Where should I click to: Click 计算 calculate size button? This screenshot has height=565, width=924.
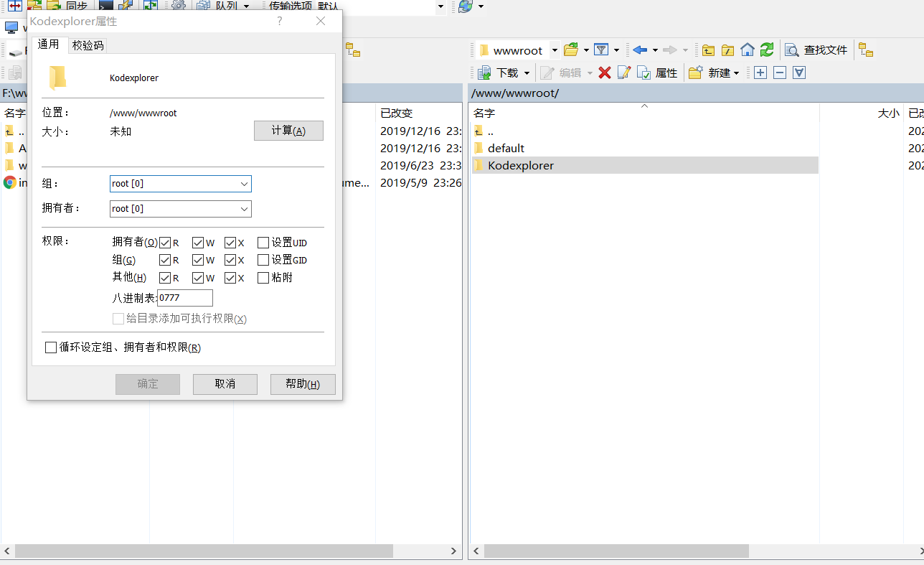(288, 131)
